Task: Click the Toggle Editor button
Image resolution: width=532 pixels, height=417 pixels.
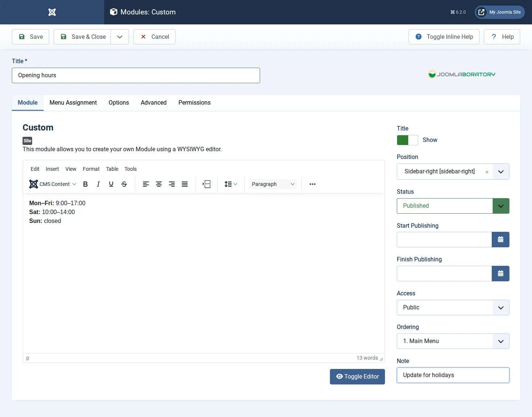Action: click(x=357, y=377)
